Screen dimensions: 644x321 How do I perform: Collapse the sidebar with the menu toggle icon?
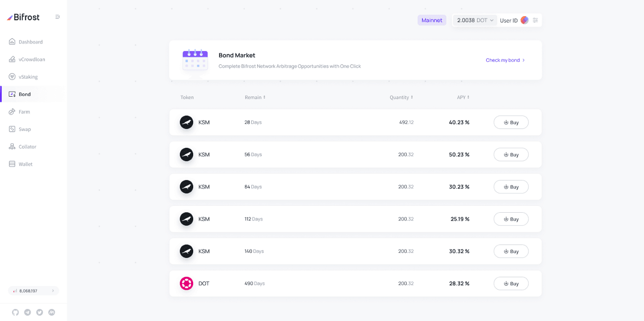click(x=57, y=17)
